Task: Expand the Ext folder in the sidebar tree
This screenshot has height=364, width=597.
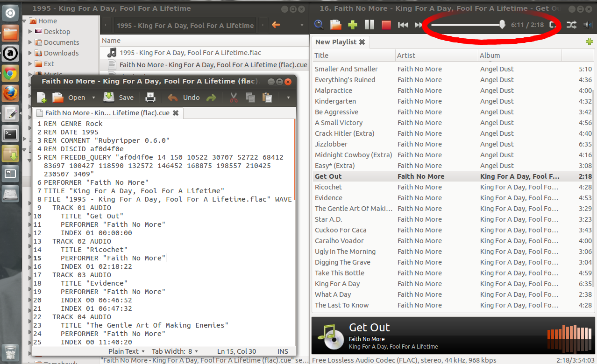Action: [x=30, y=63]
